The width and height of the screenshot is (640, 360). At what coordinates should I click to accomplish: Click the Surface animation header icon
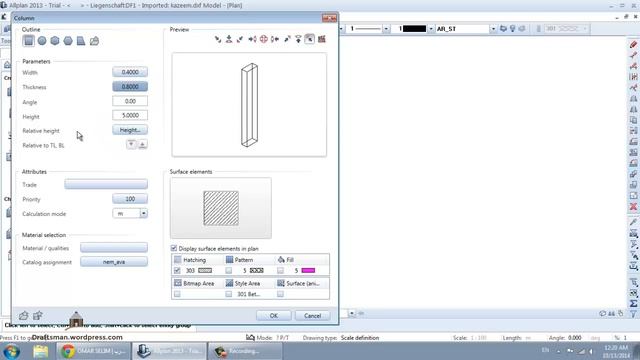click(x=281, y=283)
